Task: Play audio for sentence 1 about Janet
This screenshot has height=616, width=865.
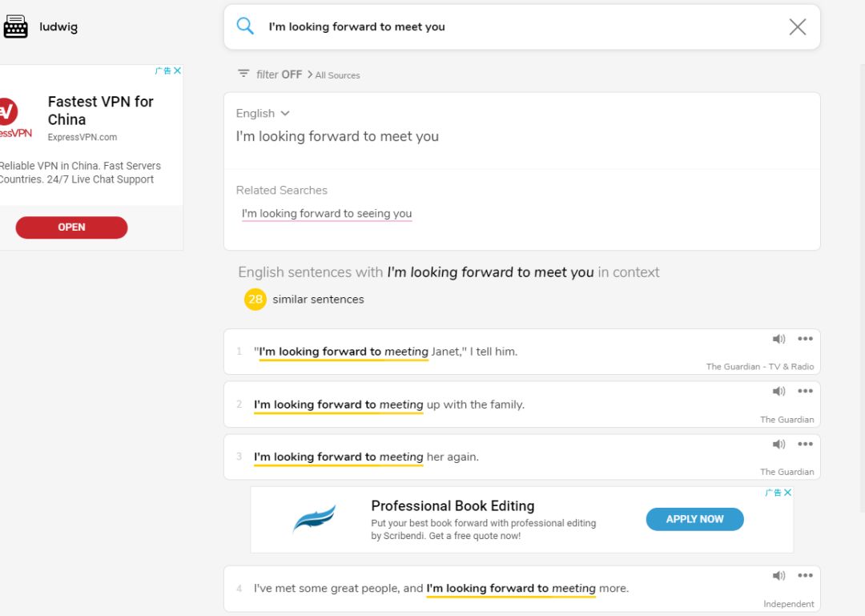Action: (778, 339)
